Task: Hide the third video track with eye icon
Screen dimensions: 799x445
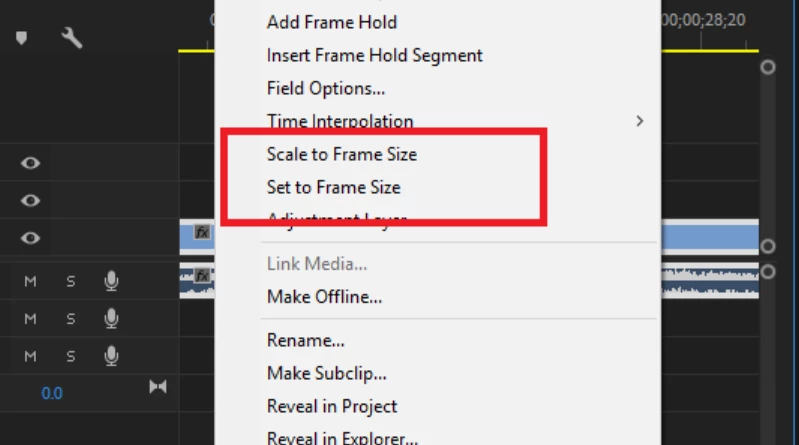Action: click(x=30, y=238)
